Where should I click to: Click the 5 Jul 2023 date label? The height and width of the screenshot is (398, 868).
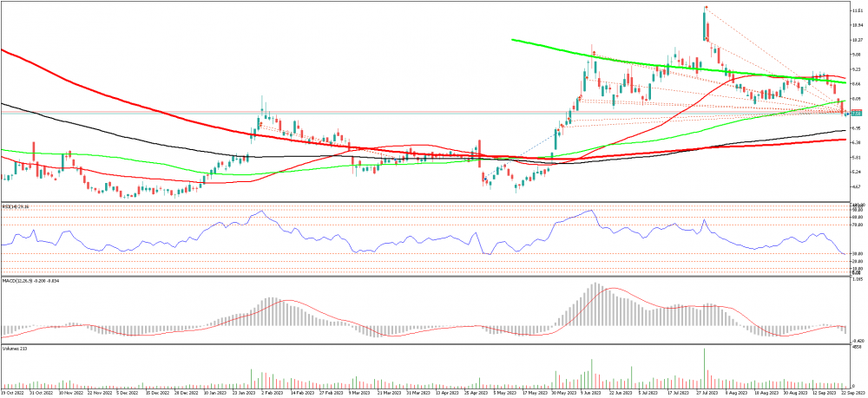click(648, 393)
